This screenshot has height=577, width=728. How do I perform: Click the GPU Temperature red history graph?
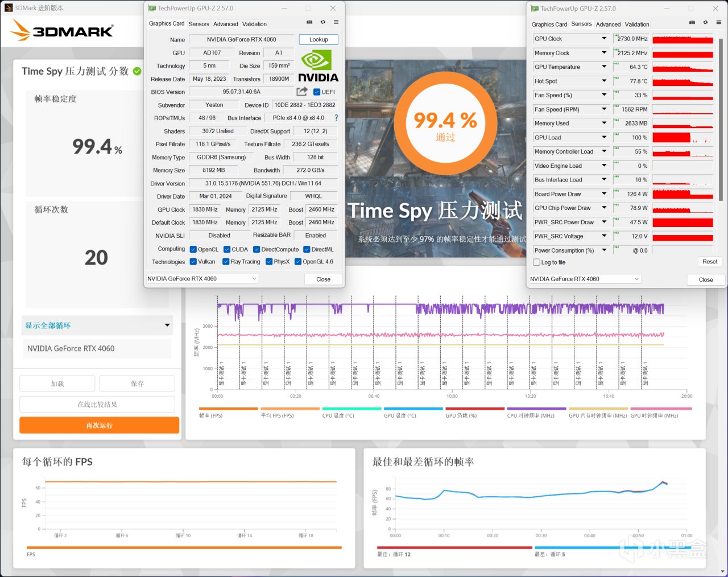tap(682, 67)
